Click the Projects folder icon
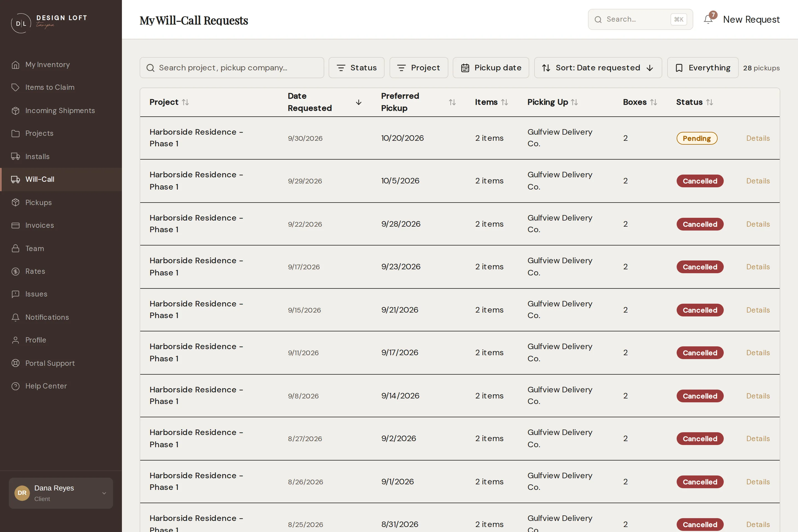798x532 pixels. point(15,133)
